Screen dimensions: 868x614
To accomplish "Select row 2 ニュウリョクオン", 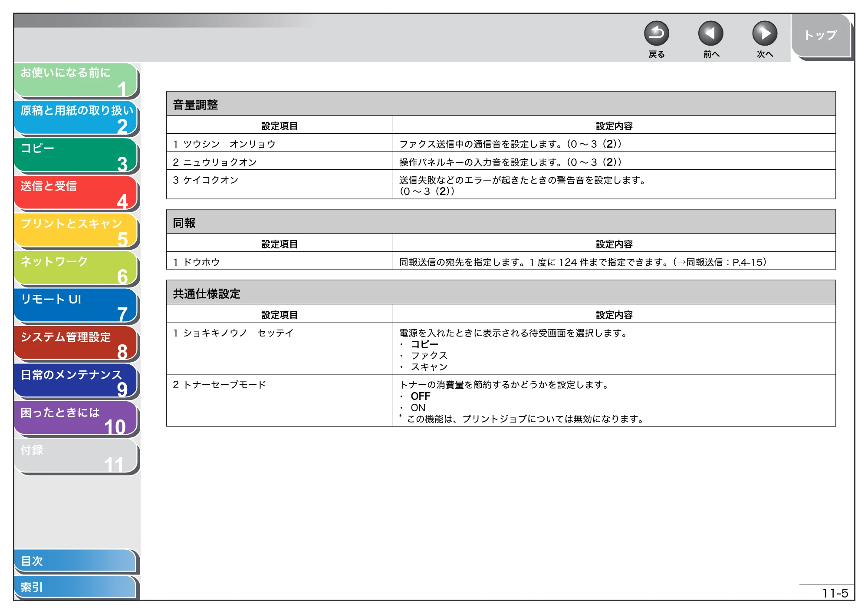I will pyautogui.click(x=501, y=161).
